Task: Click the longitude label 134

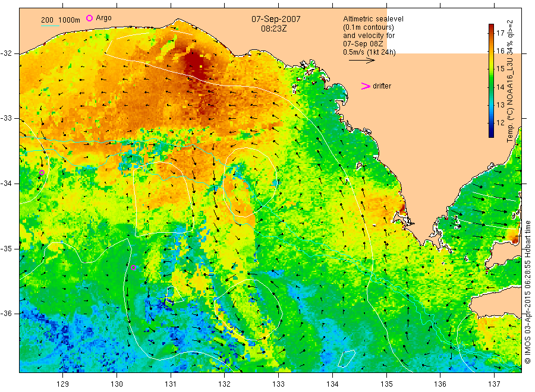Action: pos(332,384)
